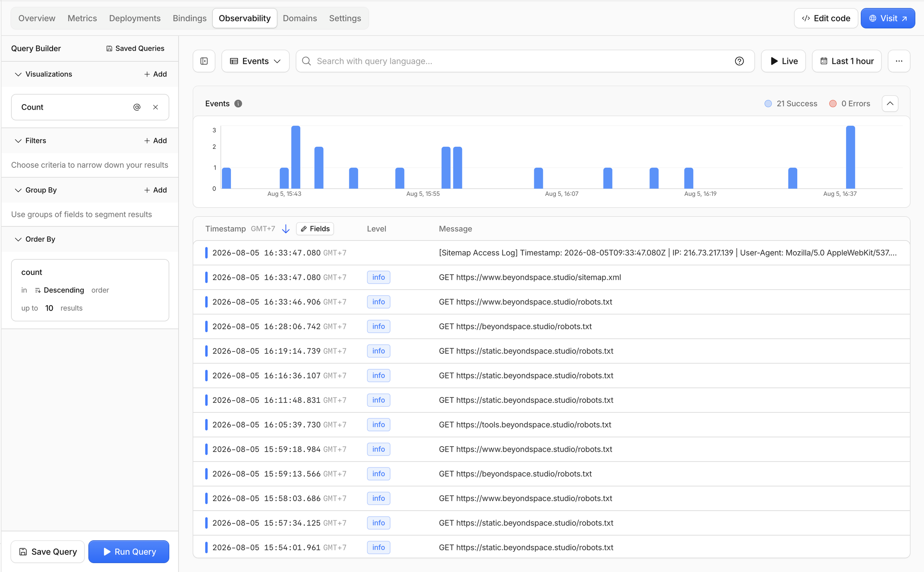Click the 3-count chart bar near Aug 5, 15:43

pyautogui.click(x=296, y=157)
